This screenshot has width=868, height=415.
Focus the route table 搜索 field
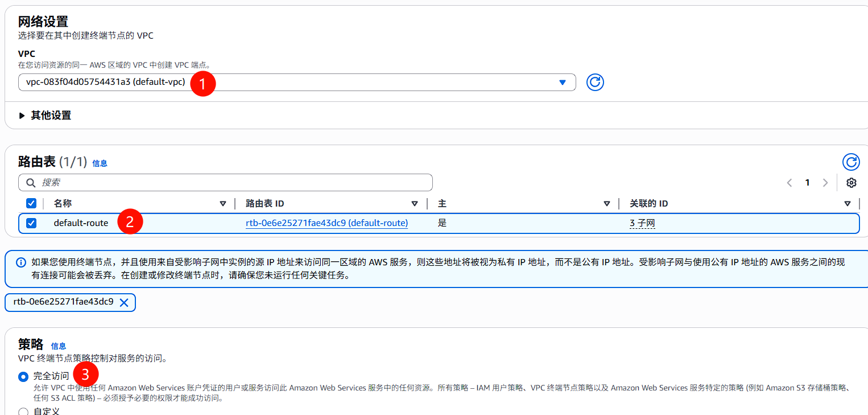coord(225,183)
